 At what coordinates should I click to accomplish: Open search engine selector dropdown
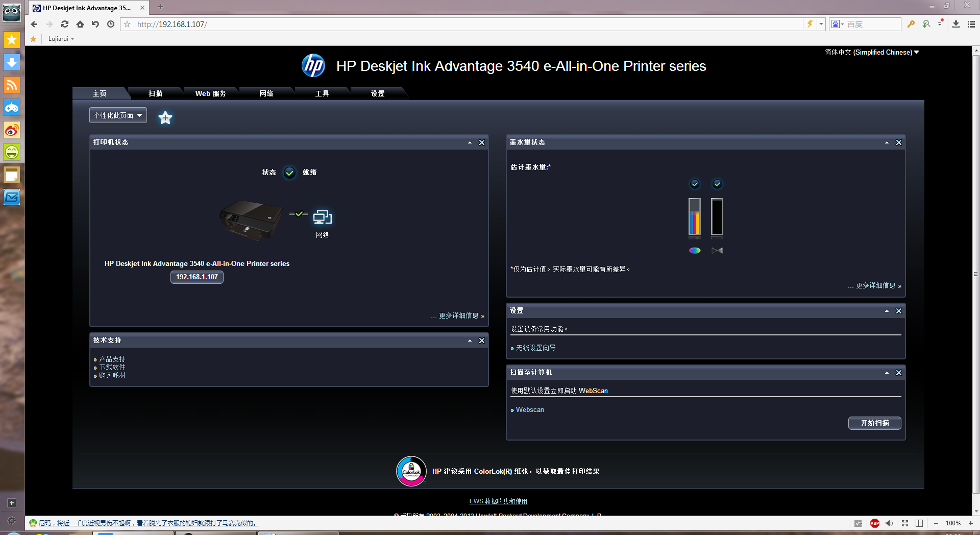(837, 24)
